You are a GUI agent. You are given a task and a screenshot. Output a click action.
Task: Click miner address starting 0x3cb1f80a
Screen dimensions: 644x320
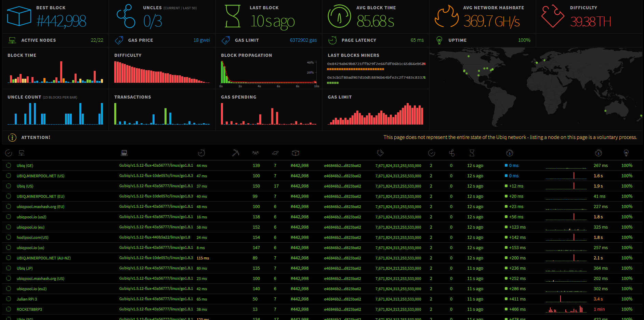(376, 77)
